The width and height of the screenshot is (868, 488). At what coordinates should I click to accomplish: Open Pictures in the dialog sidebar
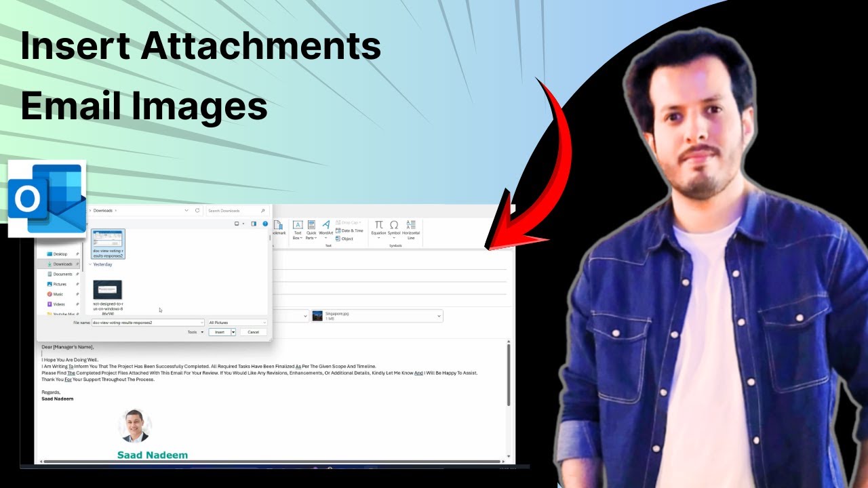[60, 284]
